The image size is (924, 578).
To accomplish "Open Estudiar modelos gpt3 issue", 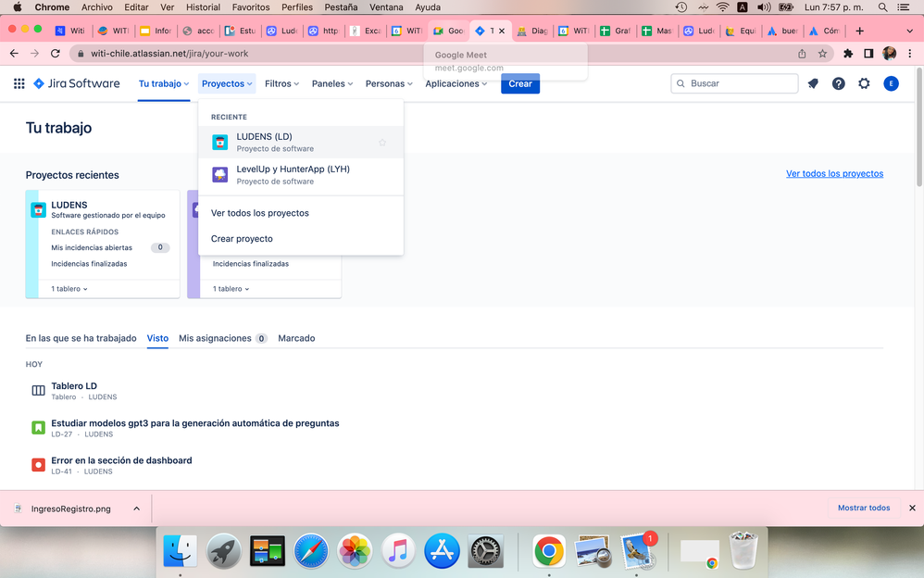I will (195, 423).
